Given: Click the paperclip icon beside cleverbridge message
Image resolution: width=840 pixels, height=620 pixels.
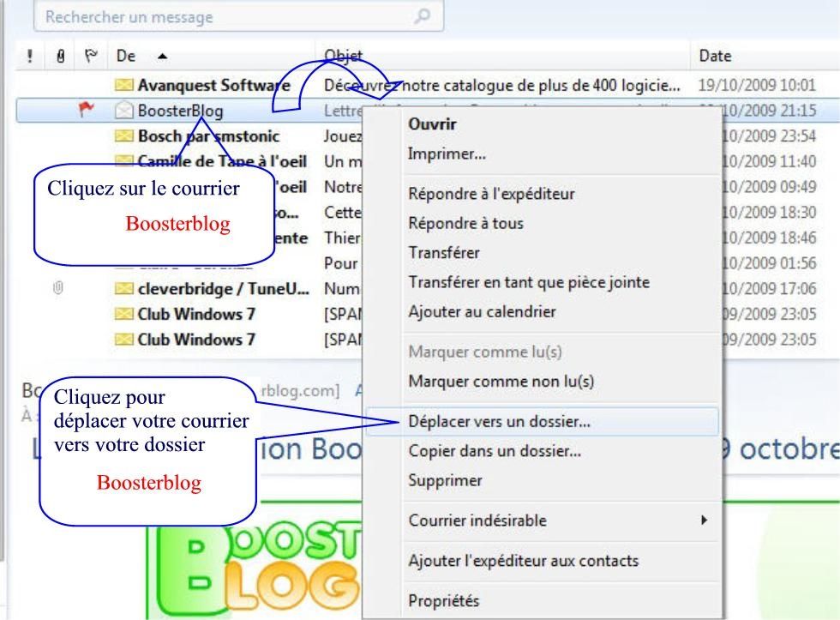Looking at the screenshot, I should tap(58, 289).
